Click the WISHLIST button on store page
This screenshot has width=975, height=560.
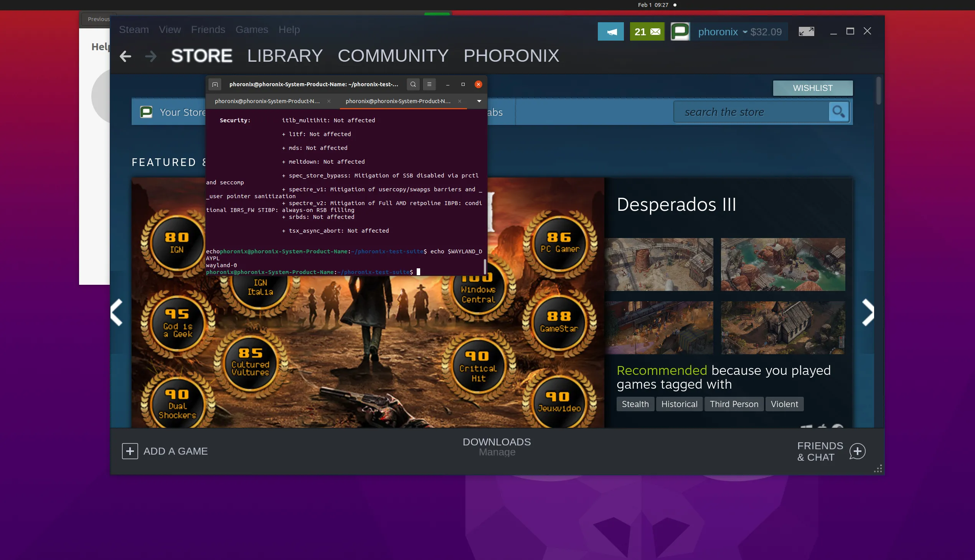click(x=813, y=88)
